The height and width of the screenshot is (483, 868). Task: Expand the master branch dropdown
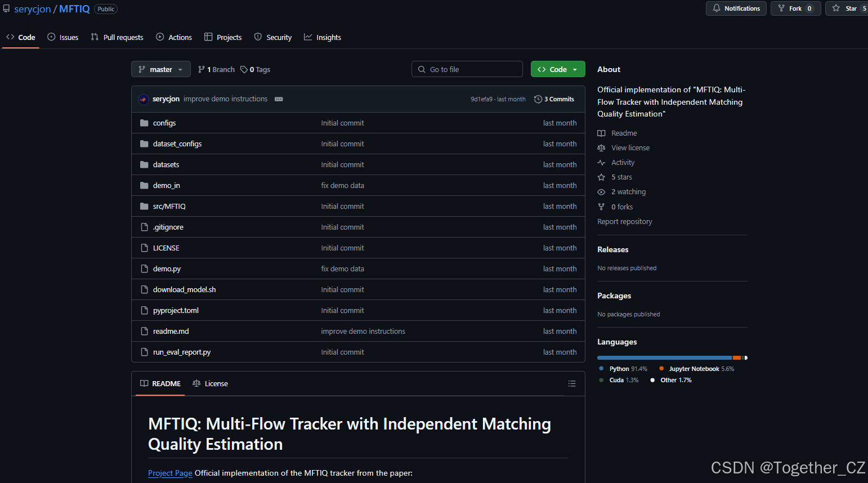(x=161, y=69)
